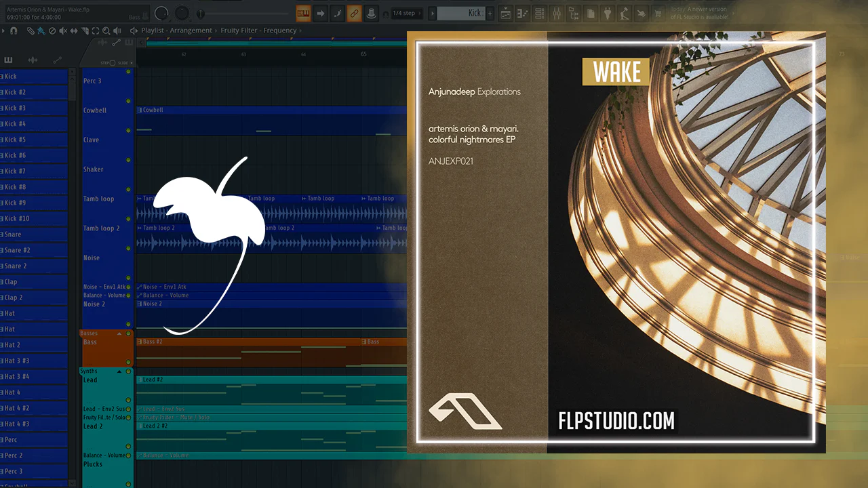Screen dimensions: 868x488
Task: Open the Browser tree icon
Action: 573,13
